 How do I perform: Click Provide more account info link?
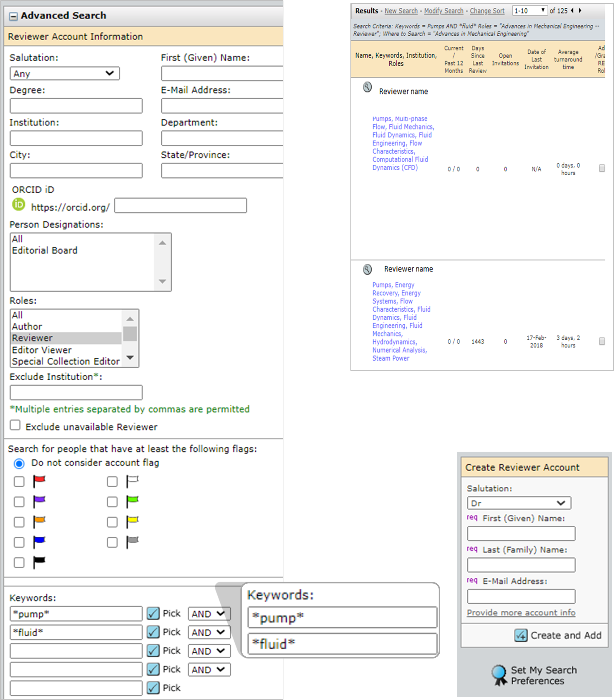pos(521,612)
